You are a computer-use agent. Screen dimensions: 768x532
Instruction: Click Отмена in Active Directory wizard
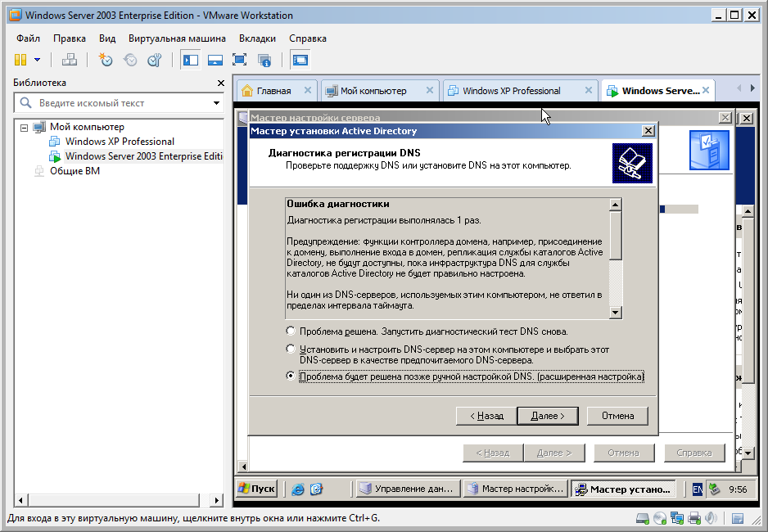pyautogui.click(x=617, y=416)
